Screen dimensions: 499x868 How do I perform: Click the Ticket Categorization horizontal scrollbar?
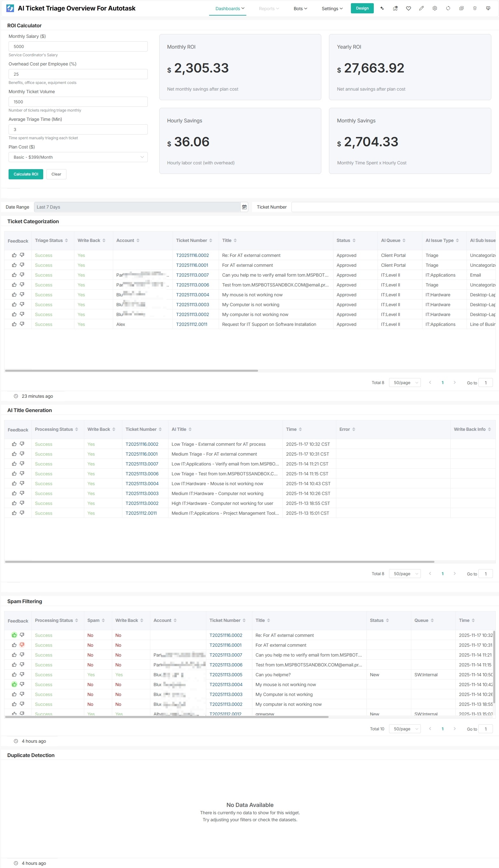[x=131, y=371]
